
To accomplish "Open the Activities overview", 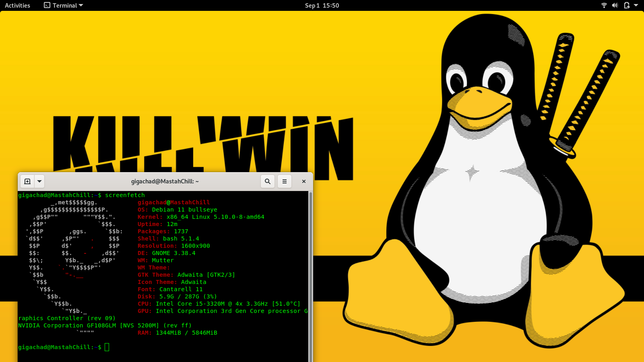I will tap(17, 6).
